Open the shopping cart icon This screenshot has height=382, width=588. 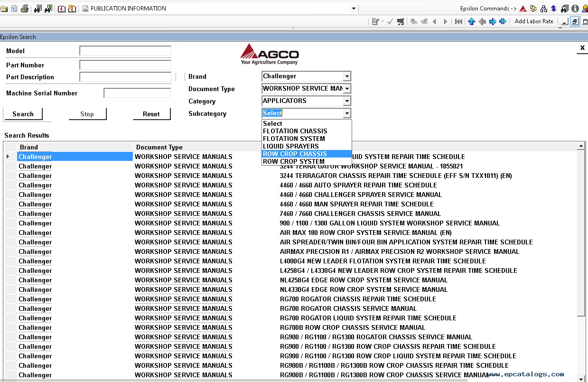(x=401, y=21)
